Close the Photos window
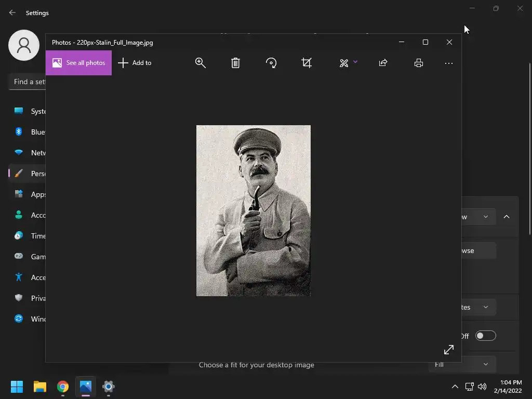Image resolution: width=532 pixels, height=399 pixels. [x=449, y=42]
